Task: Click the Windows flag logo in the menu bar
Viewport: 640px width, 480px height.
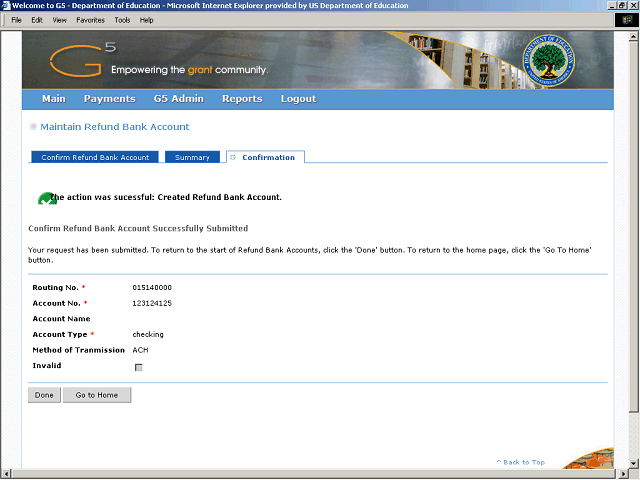Action: [x=627, y=20]
